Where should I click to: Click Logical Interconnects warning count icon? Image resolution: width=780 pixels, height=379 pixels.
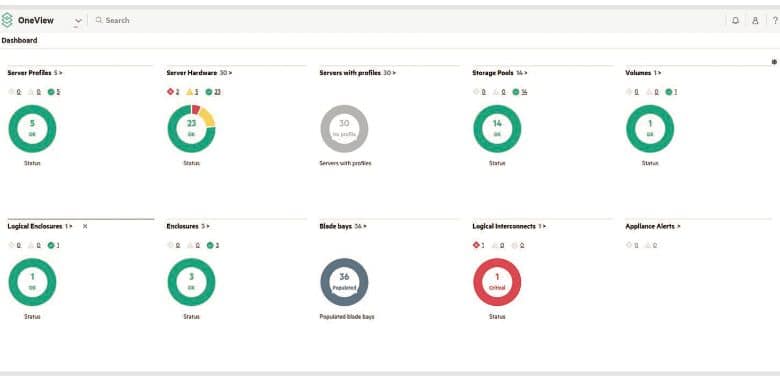(495, 245)
